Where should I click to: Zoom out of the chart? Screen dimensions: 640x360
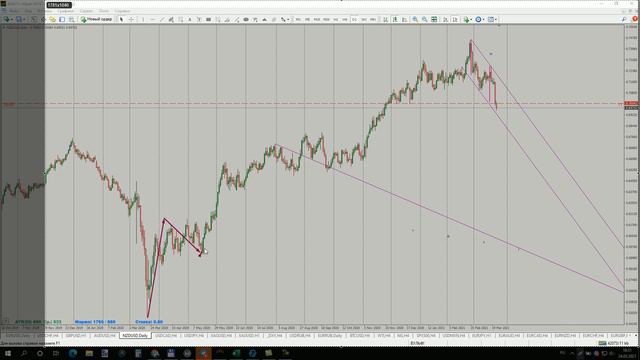[x=424, y=19]
